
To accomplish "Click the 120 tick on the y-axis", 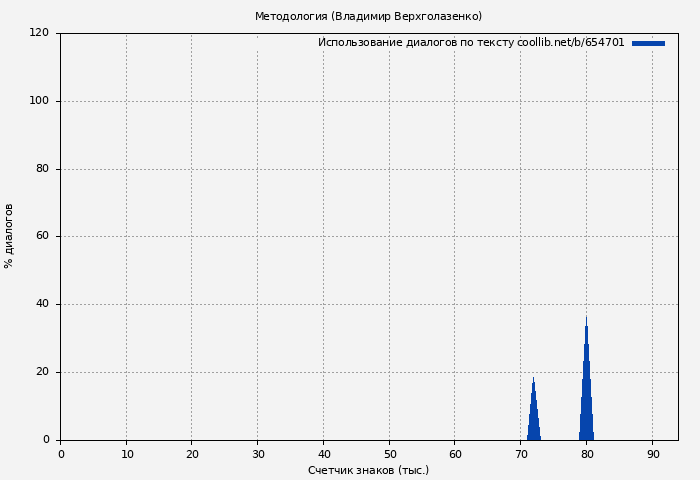I will (x=40, y=33).
